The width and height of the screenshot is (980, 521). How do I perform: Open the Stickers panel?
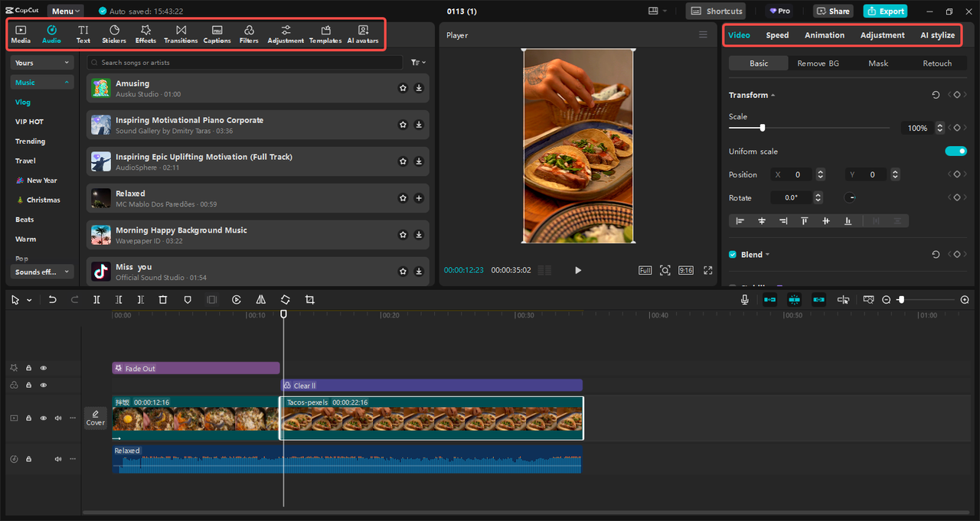[x=114, y=34]
